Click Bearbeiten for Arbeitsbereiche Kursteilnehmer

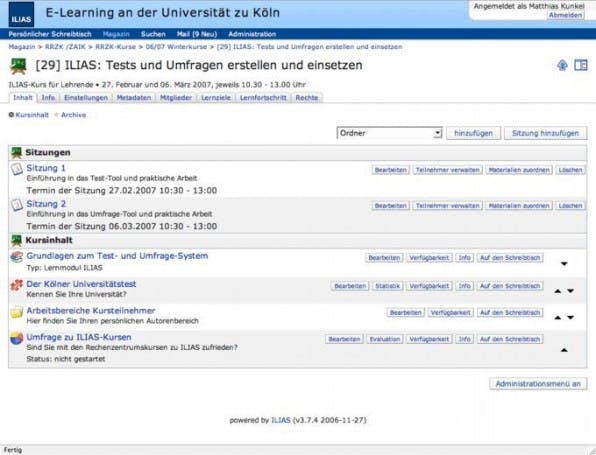coord(406,312)
